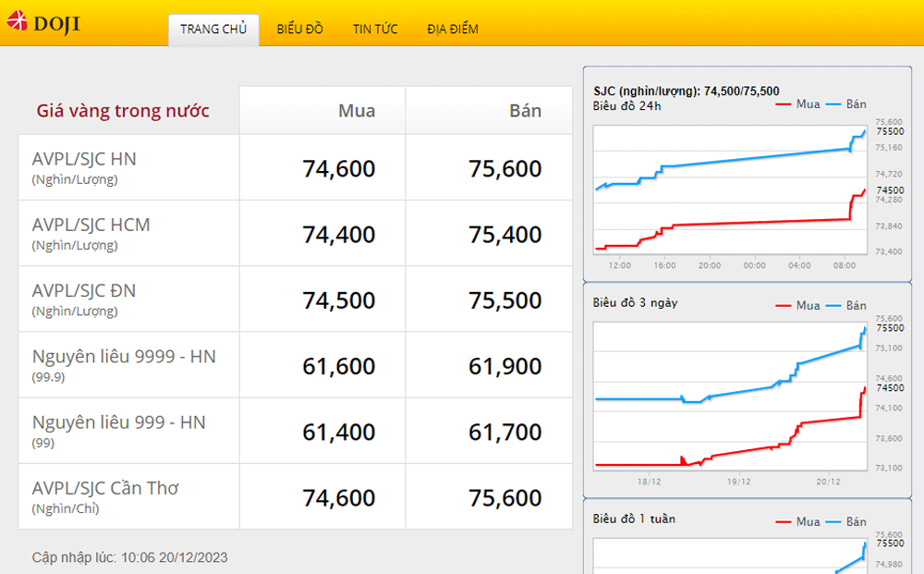
Task: Click the 74,100 value on the 3 ngày chart axis
Action: (x=889, y=408)
